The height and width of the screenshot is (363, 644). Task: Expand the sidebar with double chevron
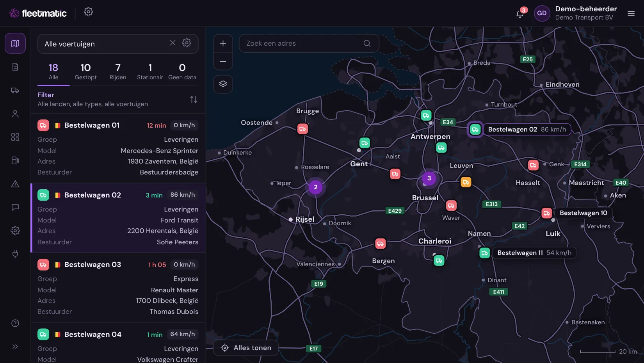tap(15, 347)
